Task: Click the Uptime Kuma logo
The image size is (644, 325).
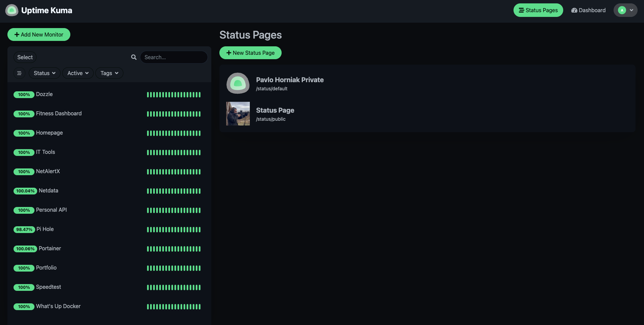Action: click(x=12, y=10)
